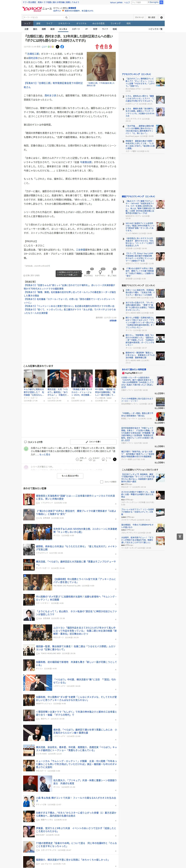Open the 速報 tab
Viewport: 186px width, 868px height.
tap(38, 24)
